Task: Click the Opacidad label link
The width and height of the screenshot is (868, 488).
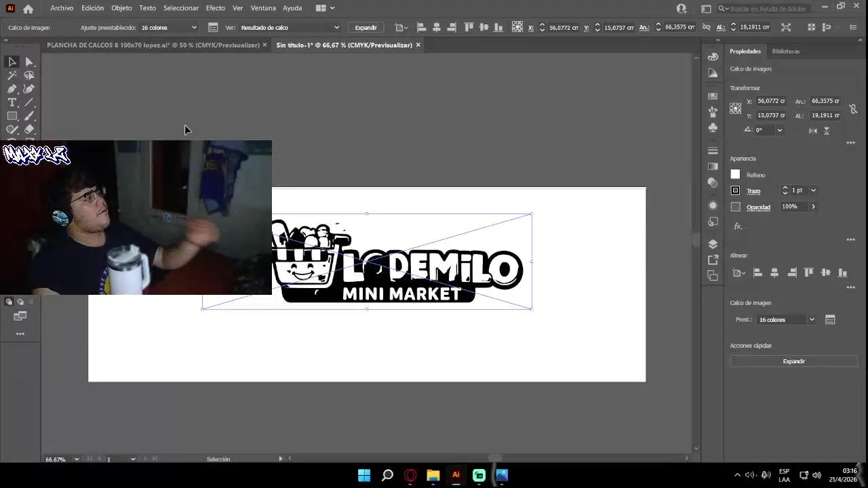Action: tap(758, 207)
